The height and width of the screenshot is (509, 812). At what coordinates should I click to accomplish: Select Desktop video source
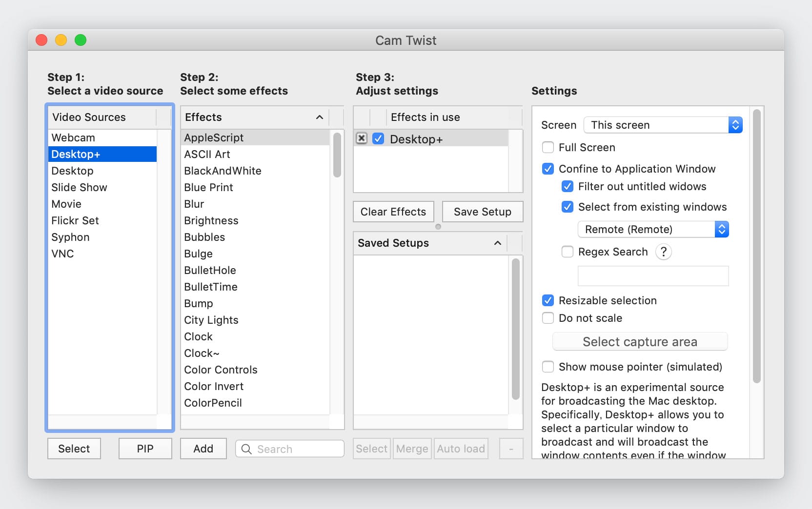(x=102, y=171)
